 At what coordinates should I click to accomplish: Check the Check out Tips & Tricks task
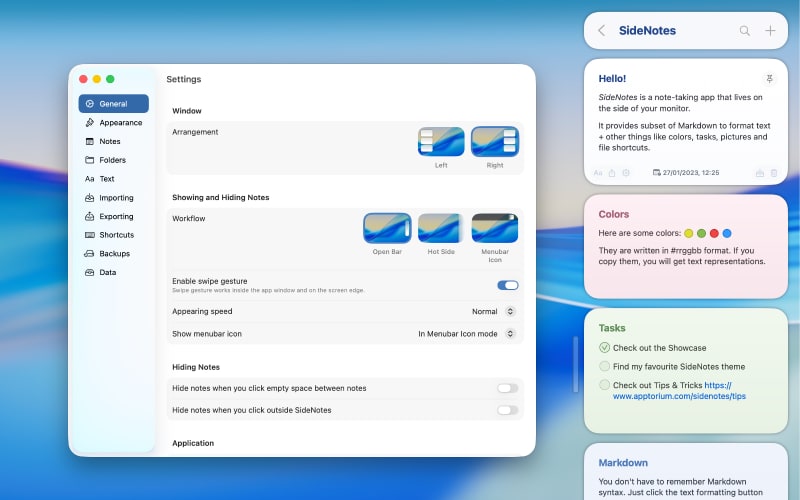(604, 385)
